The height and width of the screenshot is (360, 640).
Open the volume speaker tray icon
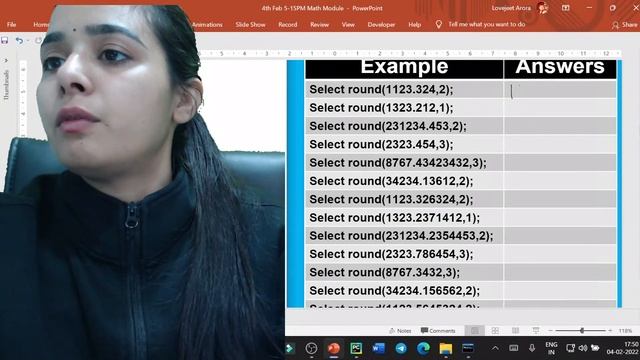click(x=583, y=348)
